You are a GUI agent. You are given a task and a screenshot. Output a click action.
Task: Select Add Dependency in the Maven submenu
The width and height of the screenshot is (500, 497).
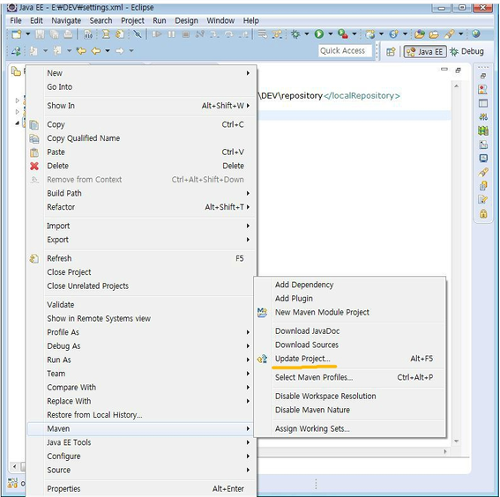350,285
